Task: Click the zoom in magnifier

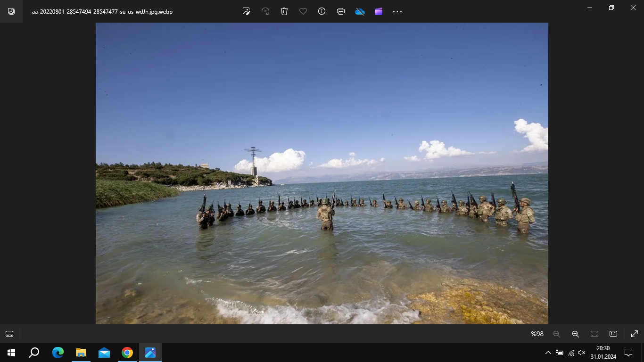Action: pyautogui.click(x=576, y=334)
